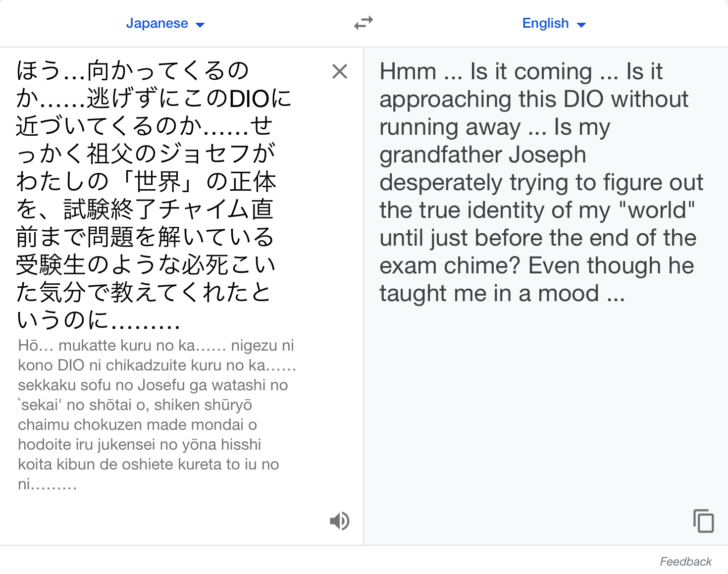
Task: Click 「世界」 in the source text
Action: (158, 182)
